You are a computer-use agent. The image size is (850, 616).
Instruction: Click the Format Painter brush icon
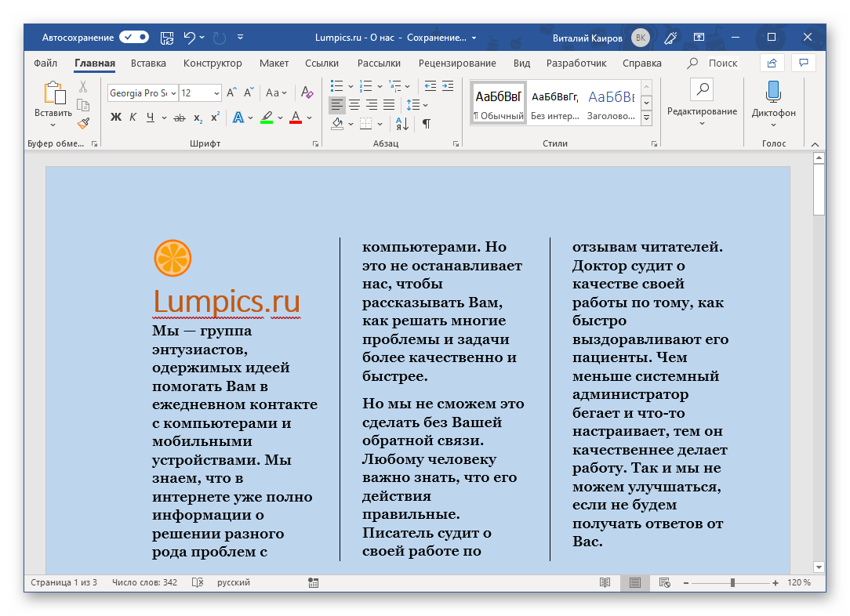coord(83,122)
